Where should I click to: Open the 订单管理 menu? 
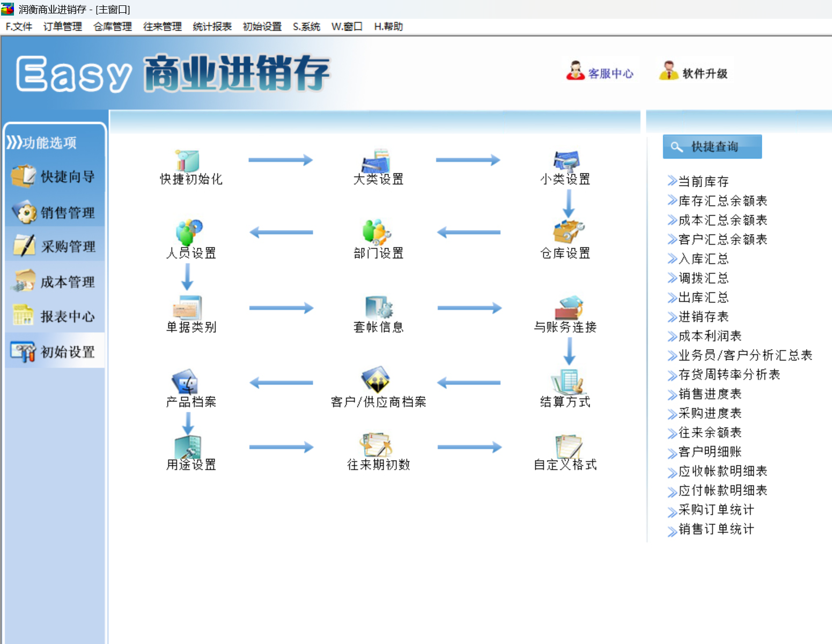pyautogui.click(x=63, y=27)
